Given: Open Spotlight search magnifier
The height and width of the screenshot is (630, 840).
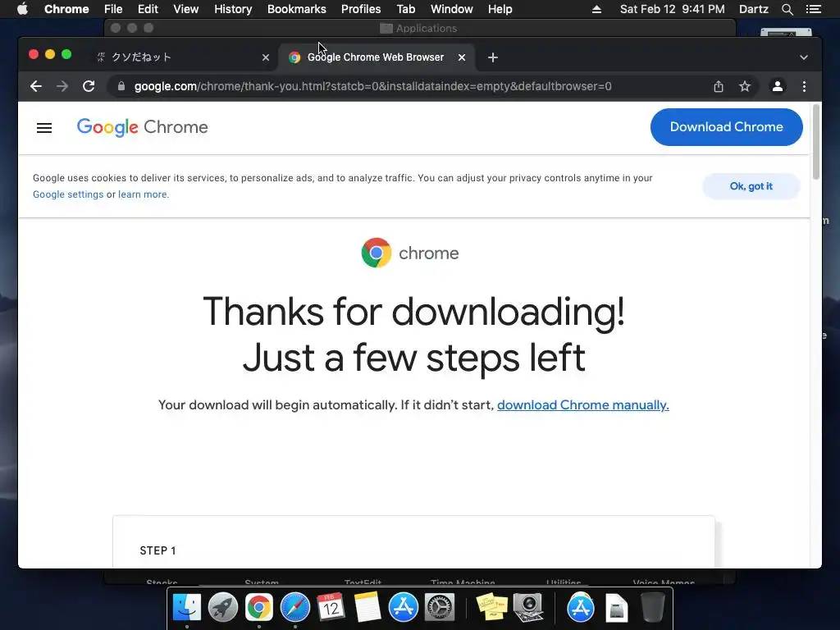Looking at the screenshot, I should point(787,9).
